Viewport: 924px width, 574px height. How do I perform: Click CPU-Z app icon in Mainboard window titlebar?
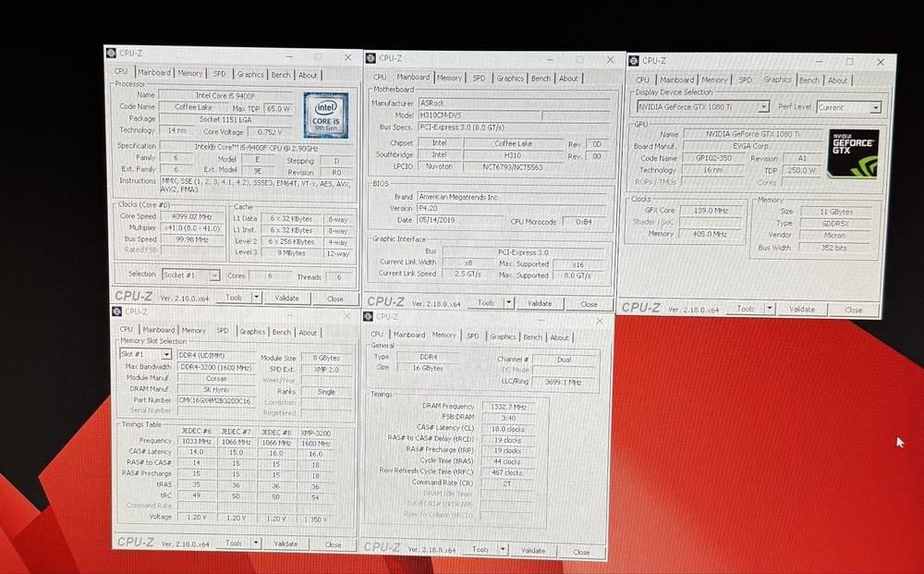click(371, 57)
